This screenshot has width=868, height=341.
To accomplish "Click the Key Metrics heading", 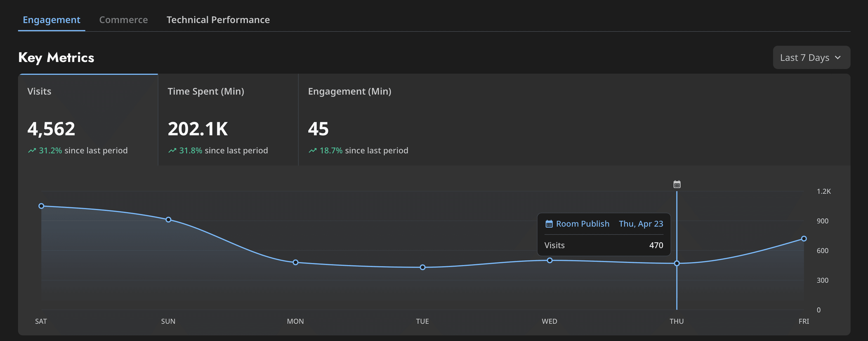I will click(x=56, y=58).
